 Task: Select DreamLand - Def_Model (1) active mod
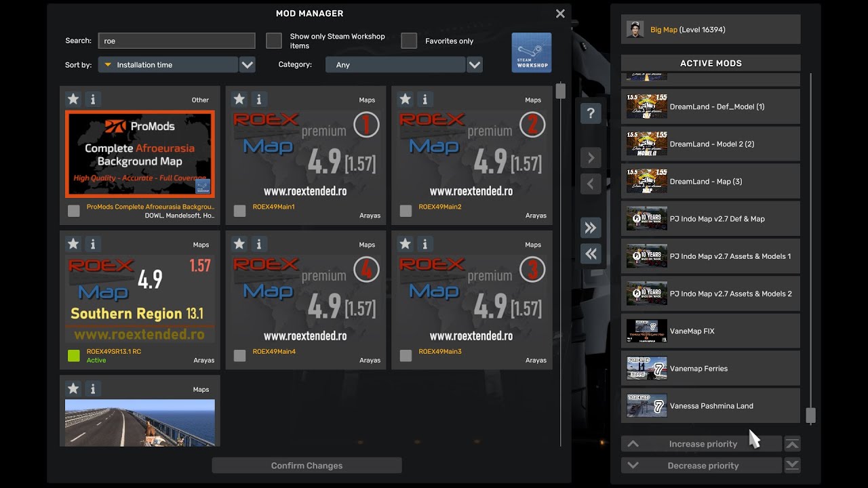[x=711, y=106]
